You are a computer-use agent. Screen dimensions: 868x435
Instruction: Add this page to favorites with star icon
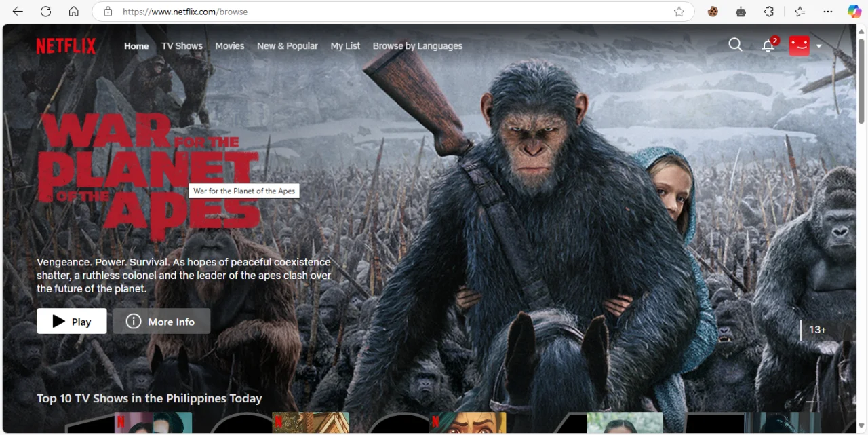coord(679,12)
